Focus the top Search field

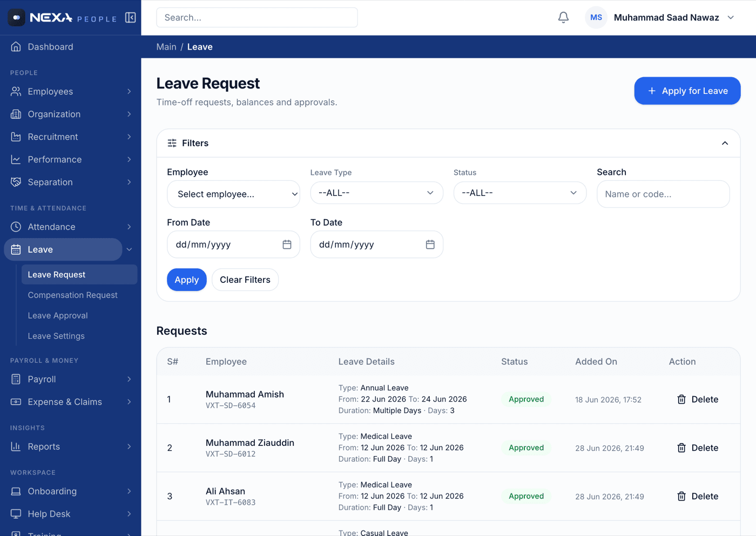tap(257, 18)
